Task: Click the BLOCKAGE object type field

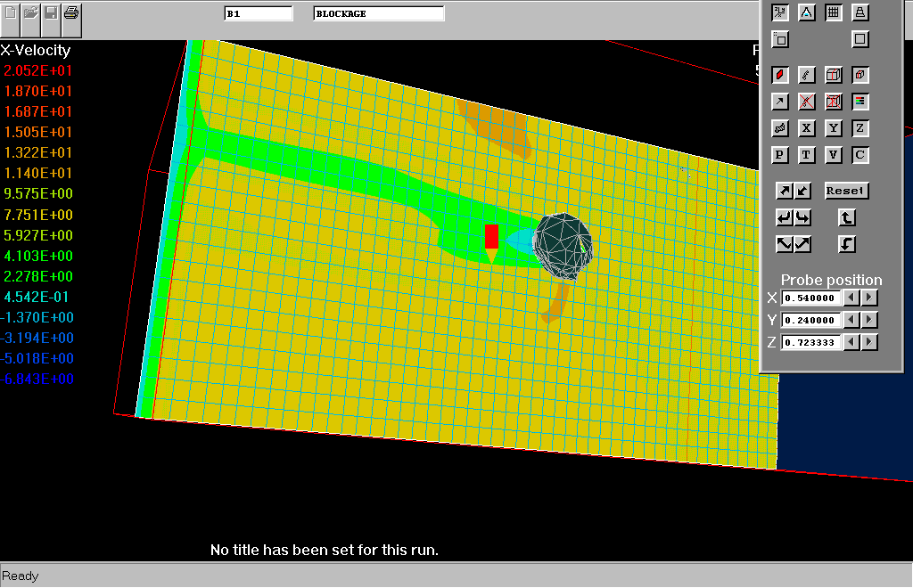Action: (x=378, y=14)
